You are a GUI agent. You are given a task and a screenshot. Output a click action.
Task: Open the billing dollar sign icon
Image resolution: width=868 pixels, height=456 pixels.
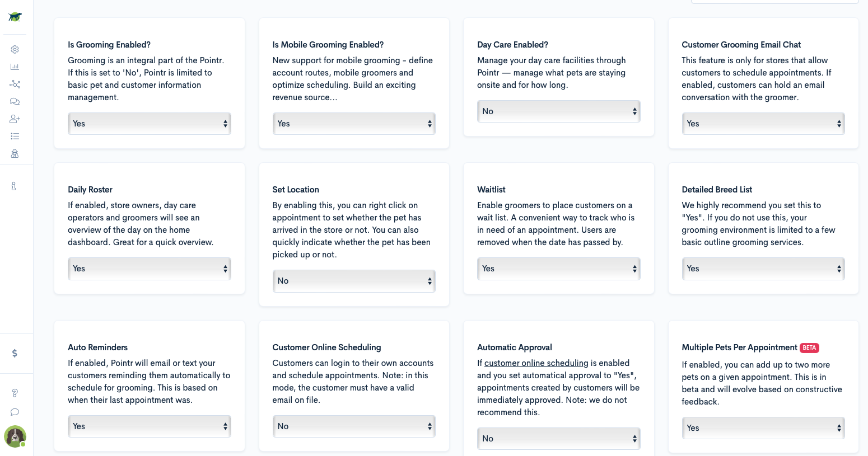(15, 353)
